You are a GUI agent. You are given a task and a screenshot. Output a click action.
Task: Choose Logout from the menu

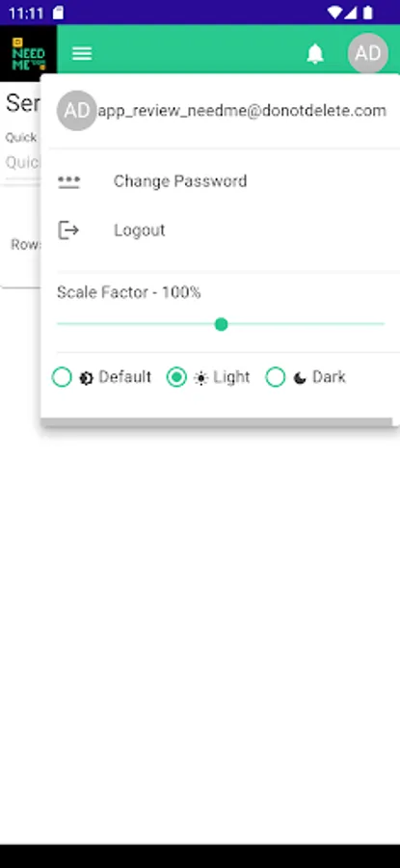click(x=140, y=231)
